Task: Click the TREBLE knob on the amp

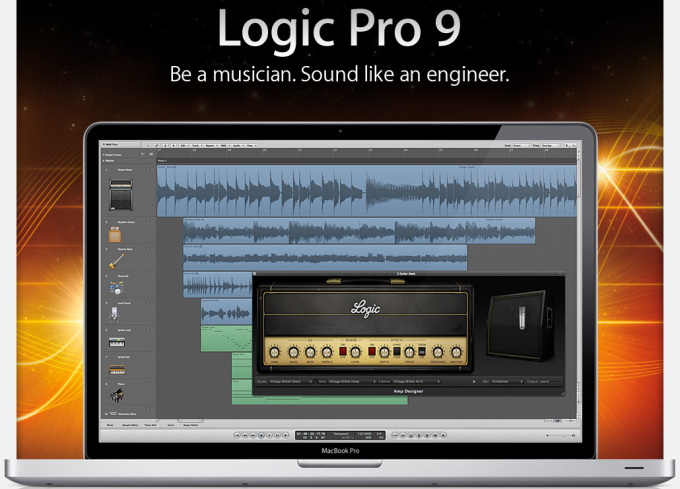Action: (x=327, y=352)
